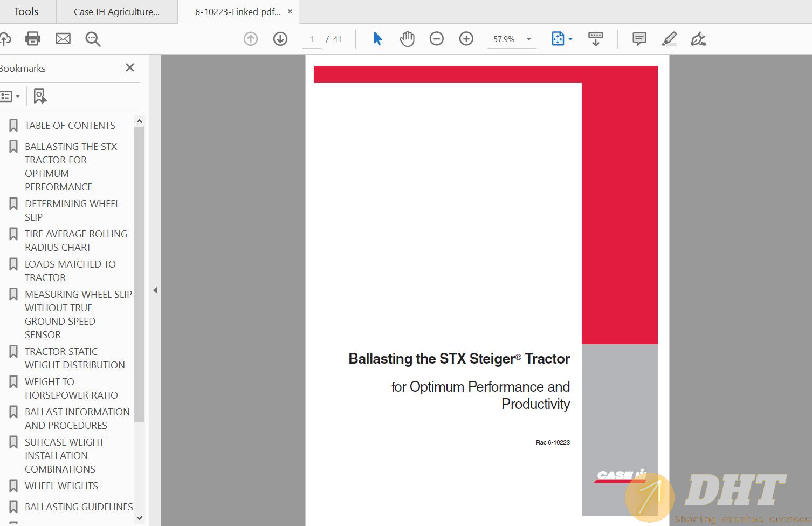Image resolution: width=812 pixels, height=526 pixels.
Task: Add a comment sticky note
Action: click(x=639, y=39)
